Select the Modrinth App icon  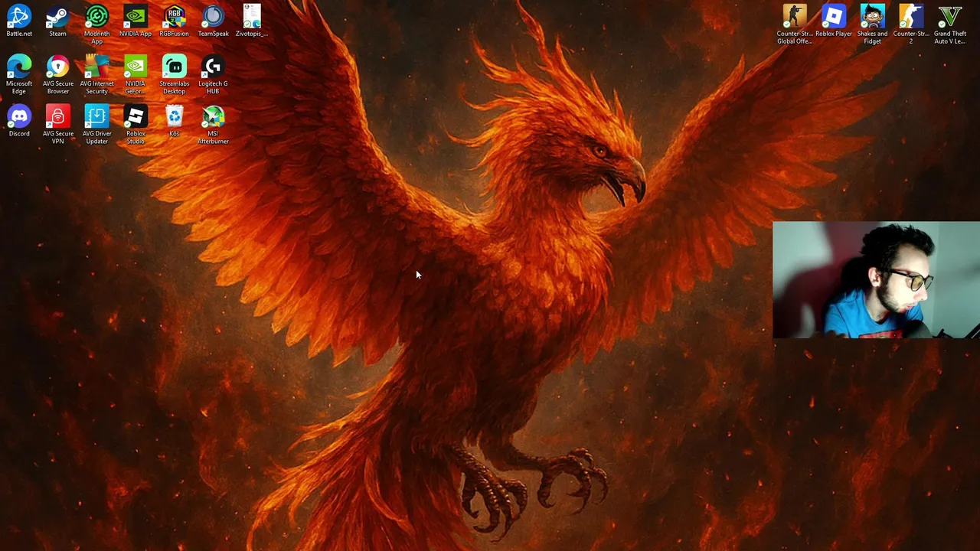click(96, 24)
